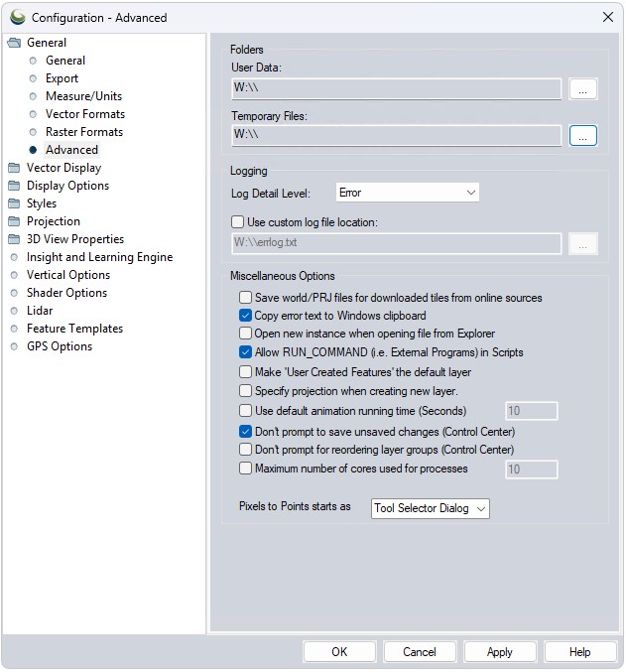
Task: Open the Log Detail Level dropdown
Action: (407, 193)
